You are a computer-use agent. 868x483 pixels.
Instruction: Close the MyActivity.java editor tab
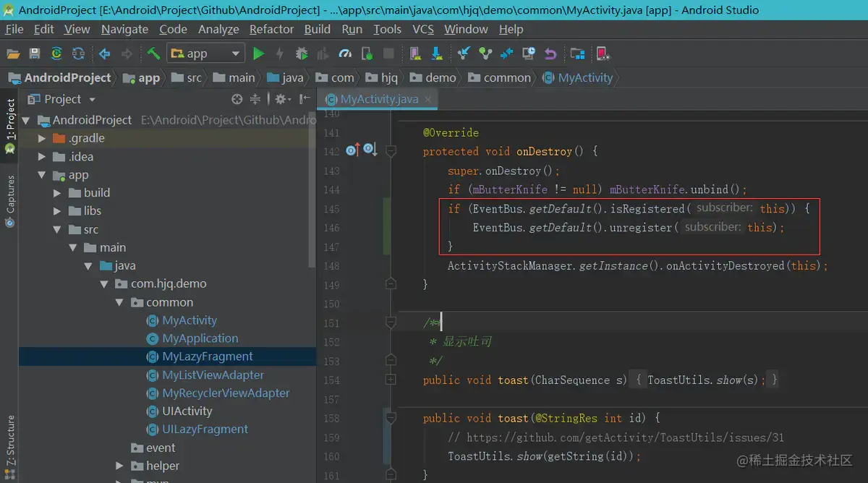[x=428, y=99]
